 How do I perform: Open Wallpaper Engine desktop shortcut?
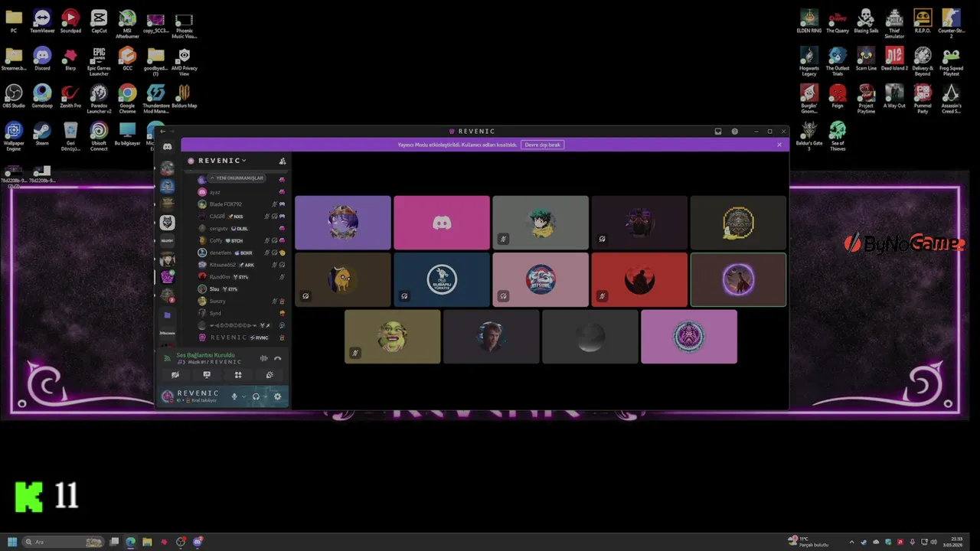[14, 137]
